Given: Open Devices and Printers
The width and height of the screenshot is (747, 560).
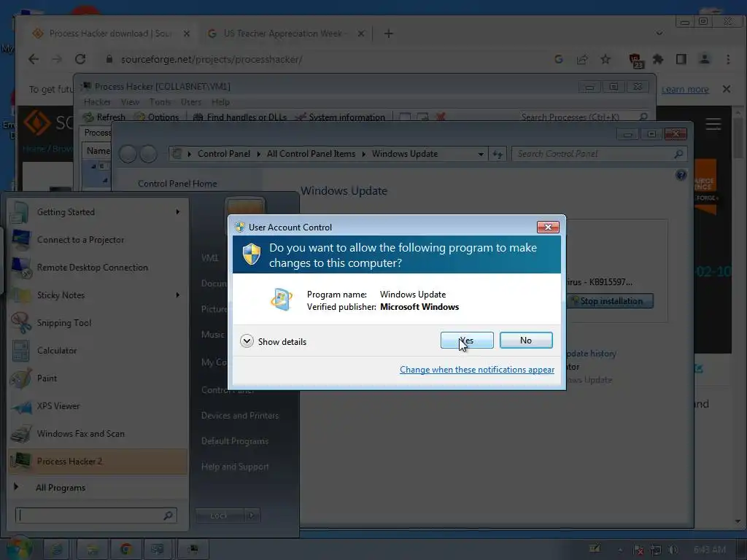Looking at the screenshot, I should [239, 416].
